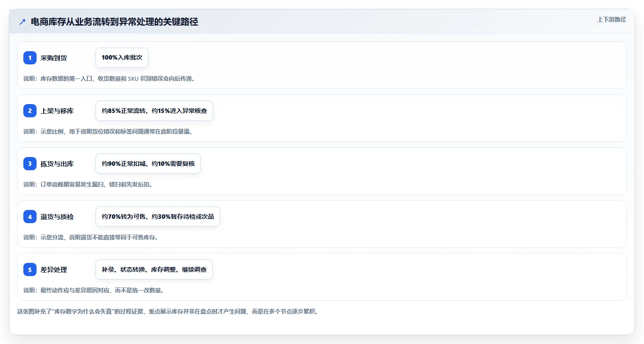Select the 退货与质检 step label
Image resolution: width=644 pixels, height=344 pixels.
[57, 217]
